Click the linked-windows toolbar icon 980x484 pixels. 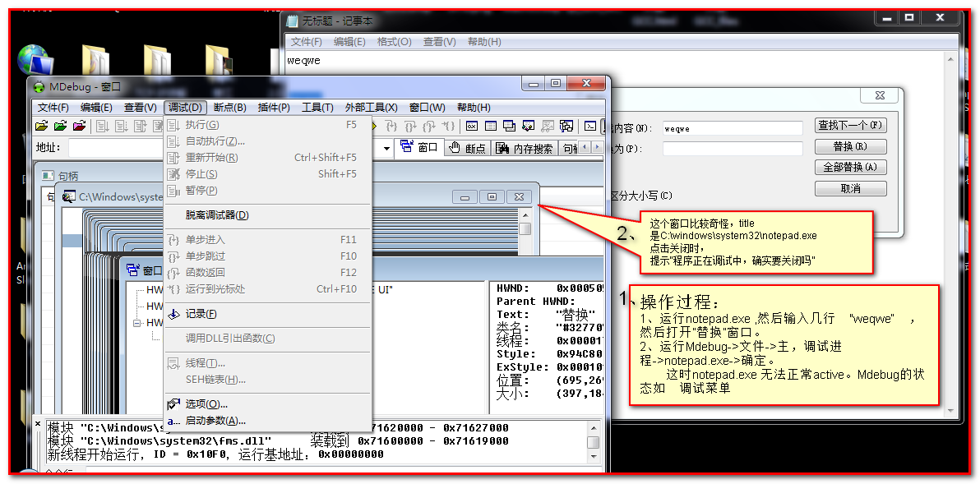[566, 126]
